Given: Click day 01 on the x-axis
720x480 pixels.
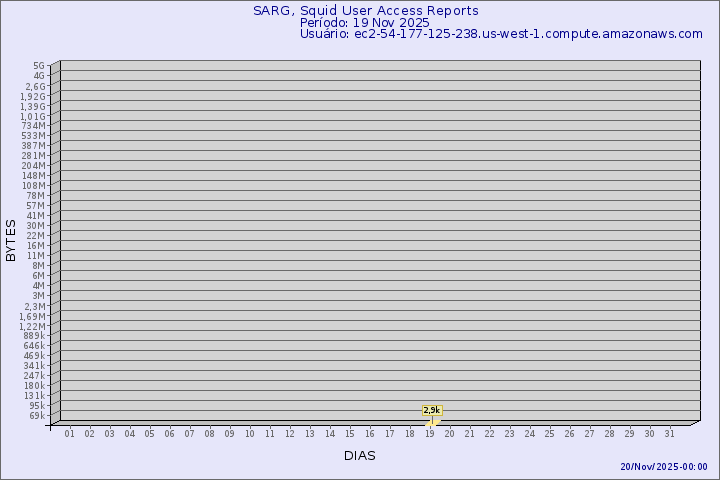Looking at the screenshot, I should coord(69,434).
